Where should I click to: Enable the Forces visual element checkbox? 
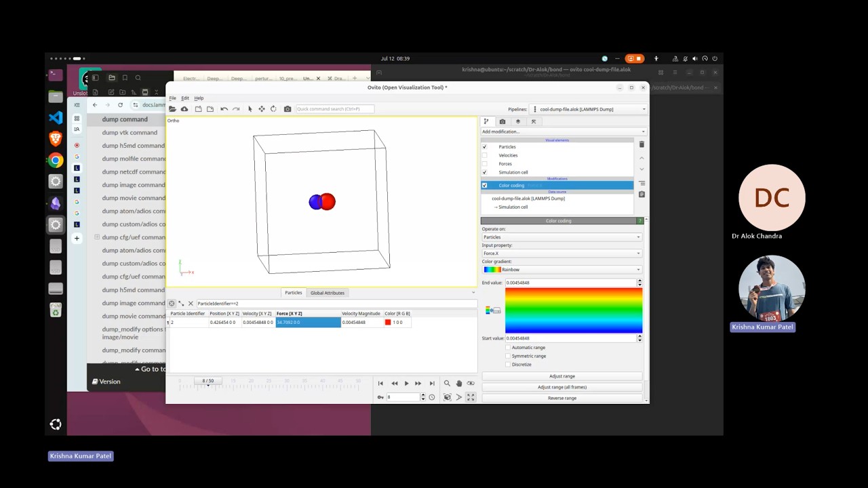[x=484, y=164]
